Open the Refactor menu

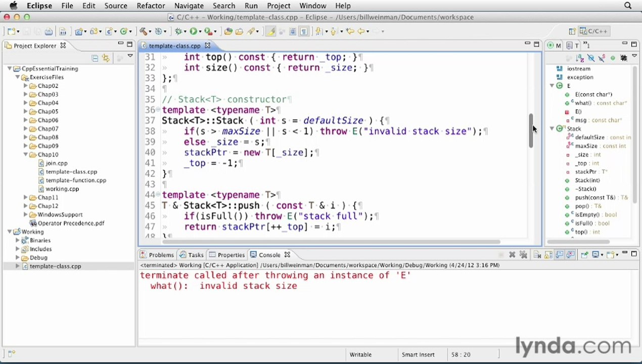(151, 6)
